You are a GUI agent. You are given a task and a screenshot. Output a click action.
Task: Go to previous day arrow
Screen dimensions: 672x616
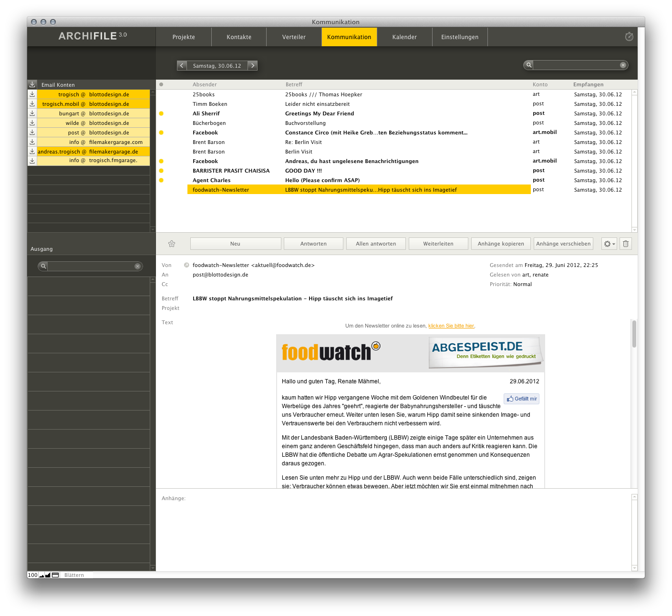point(182,65)
